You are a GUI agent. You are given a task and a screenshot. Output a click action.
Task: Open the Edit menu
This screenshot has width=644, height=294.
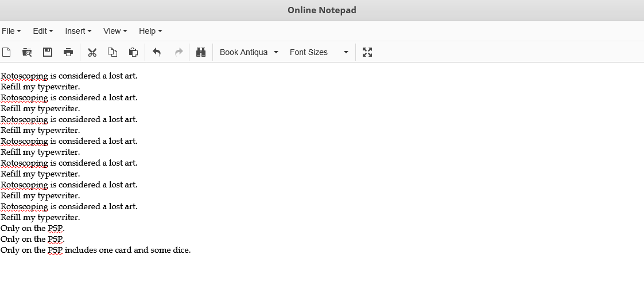[x=43, y=31]
